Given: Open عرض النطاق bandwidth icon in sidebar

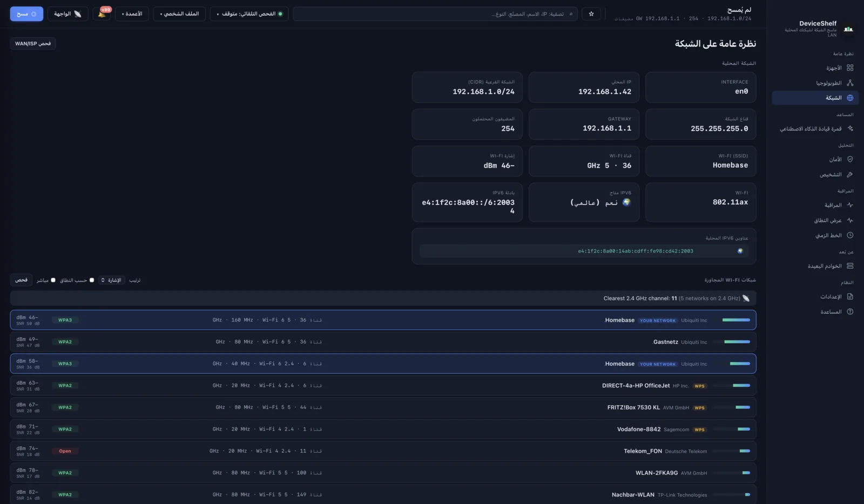Looking at the screenshot, I should (x=850, y=220).
